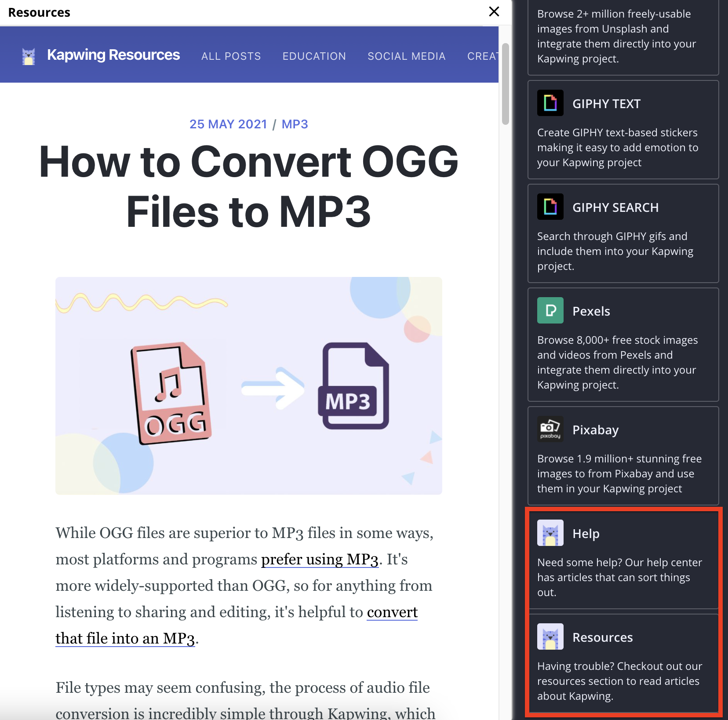Image resolution: width=728 pixels, height=720 pixels.
Task: Select the GIPHY Search plugin icon
Action: pyautogui.click(x=550, y=207)
